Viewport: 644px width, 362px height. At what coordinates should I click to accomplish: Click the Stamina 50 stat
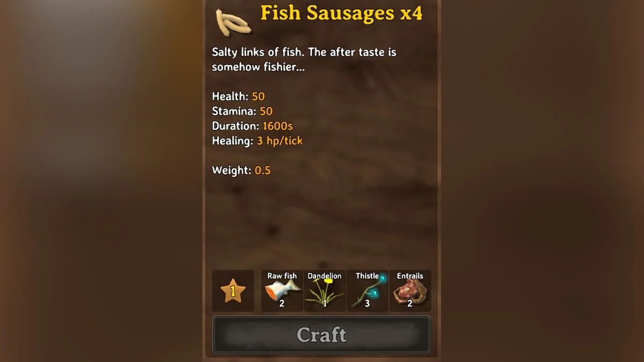point(242,112)
